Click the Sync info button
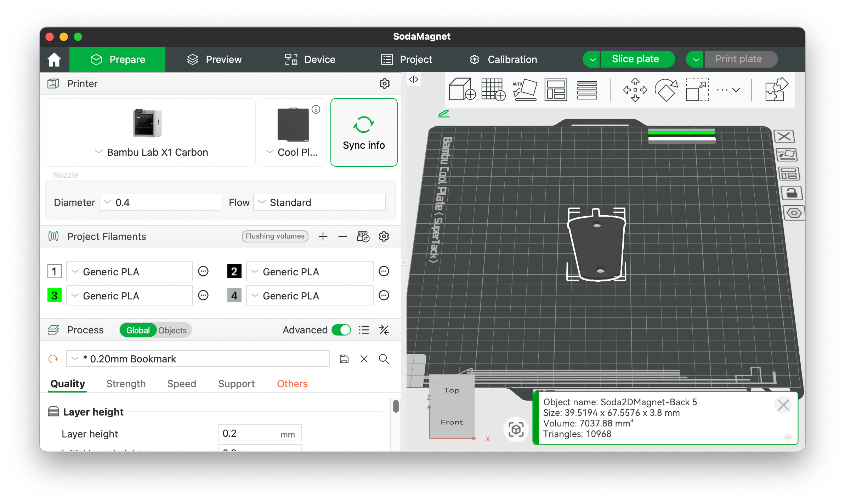This screenshot has width=845, height=504. pos(364,132)
